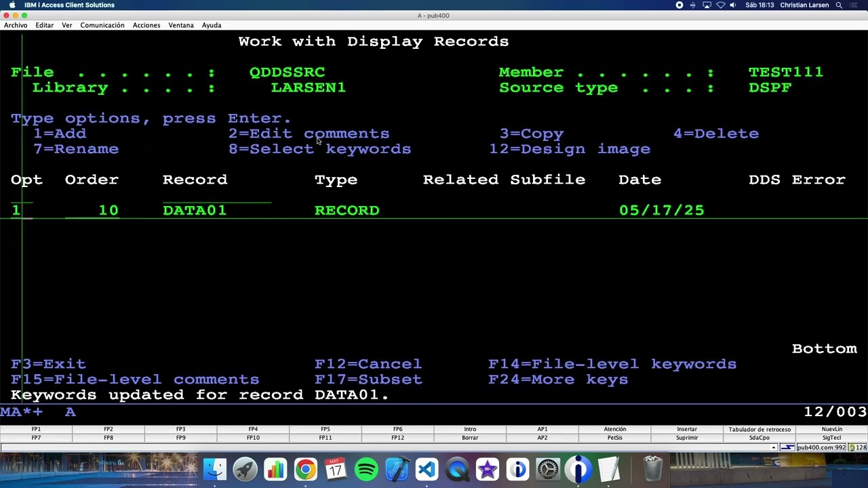
Task: Open Spotlight search magnifier
Action: (x=839, y=5)
